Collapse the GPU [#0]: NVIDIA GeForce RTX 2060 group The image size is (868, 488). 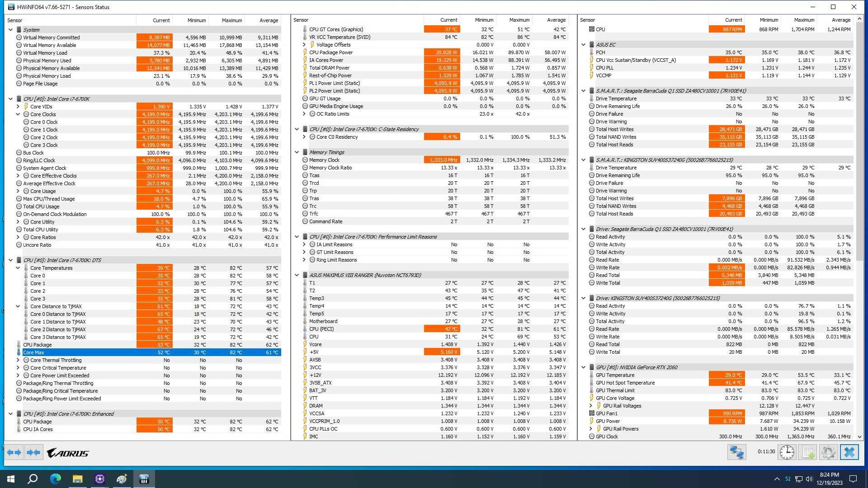[x=583, y=367]
